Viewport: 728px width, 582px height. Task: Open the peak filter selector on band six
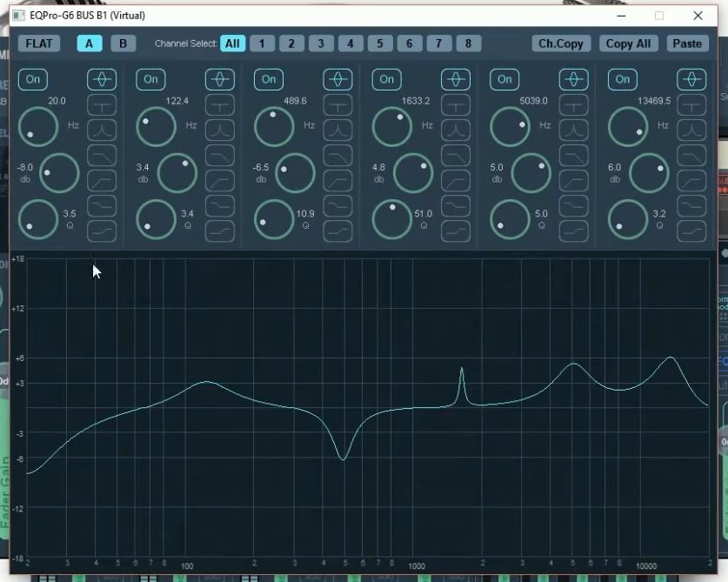[691, 79]
